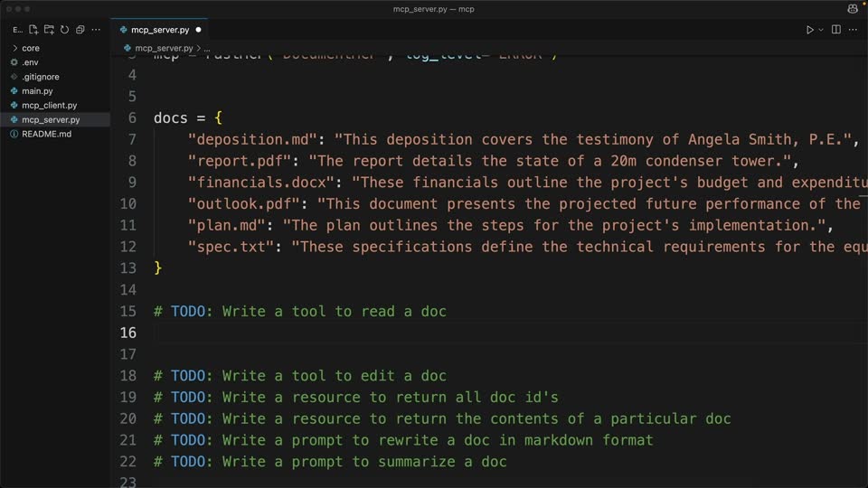Click the "outlook.pdf" key string
Screen dimensions: 868x488
click(x=243, y=203)
